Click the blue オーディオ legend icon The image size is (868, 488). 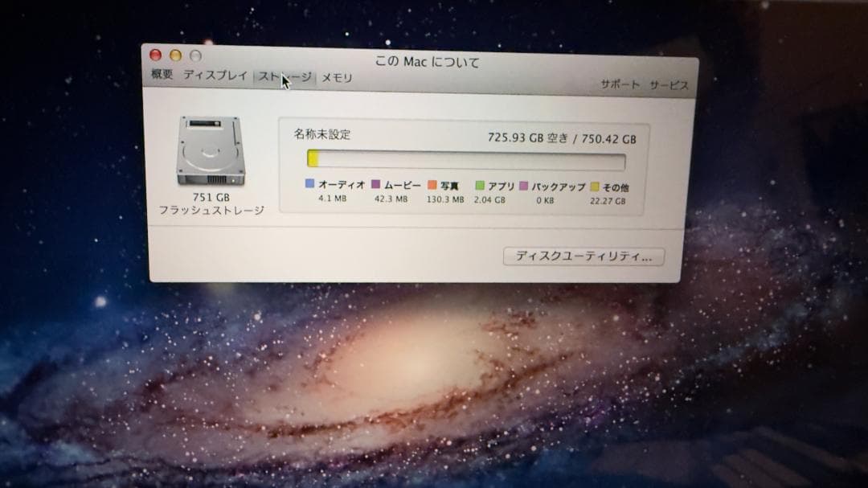point(309,184)
